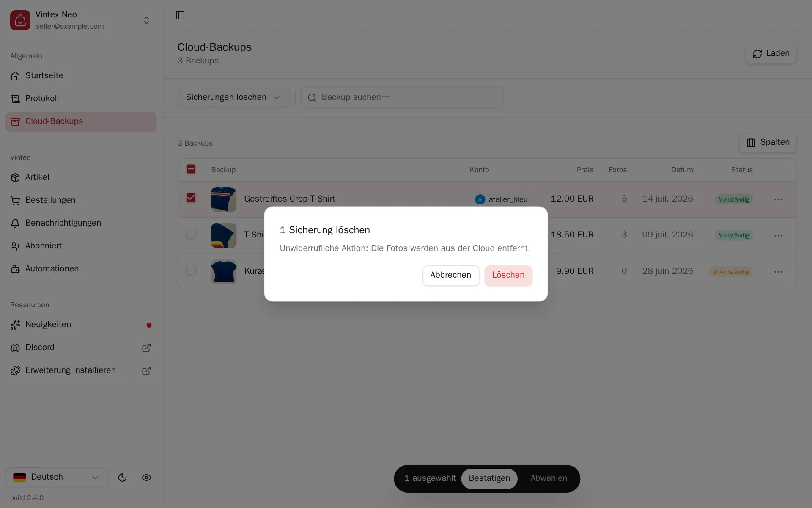Viewport: 812px width, 508px height.
Task: Uncheck the Gestreiftes Crop-T-Shirt checkbox
Action: (191, 198)
